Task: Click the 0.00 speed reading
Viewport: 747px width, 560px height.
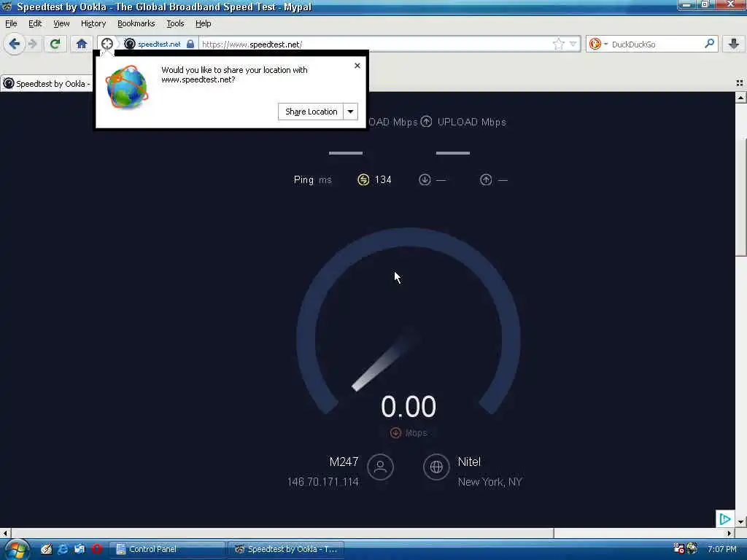Action: point(409,407)
